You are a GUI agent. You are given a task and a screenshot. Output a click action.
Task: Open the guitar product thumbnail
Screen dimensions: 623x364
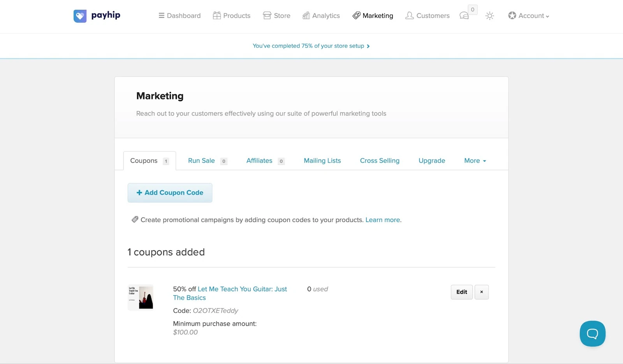pyautogui.click(x=141, y=297)
